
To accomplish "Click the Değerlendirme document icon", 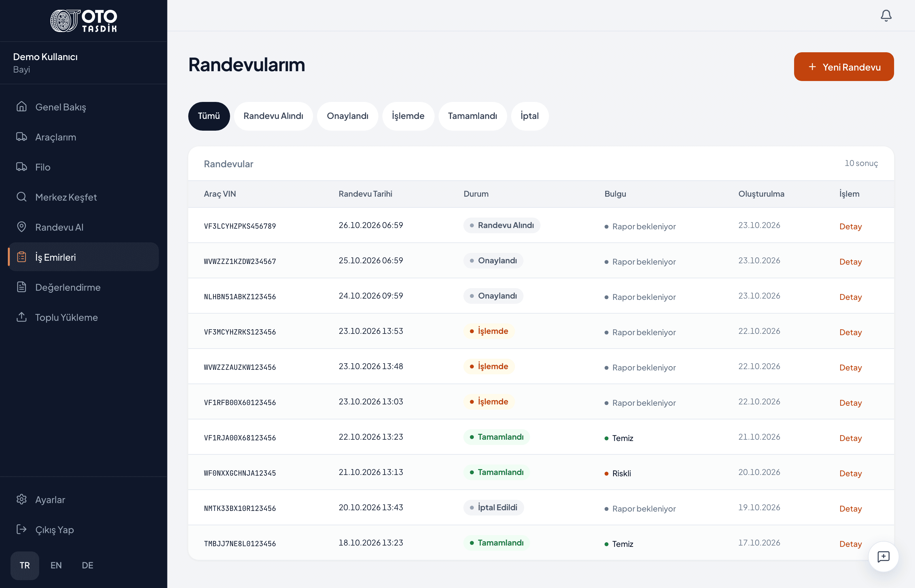I will (22, 287).
